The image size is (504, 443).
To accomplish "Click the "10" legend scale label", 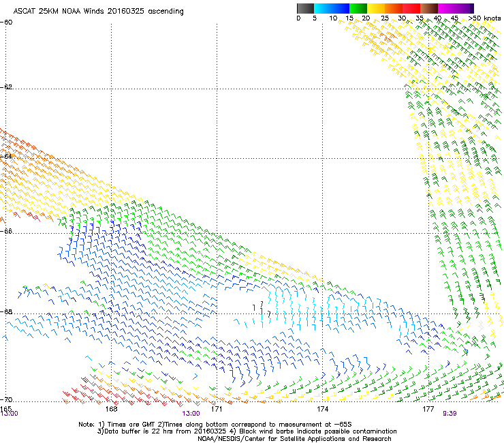I will click(333, 18).
